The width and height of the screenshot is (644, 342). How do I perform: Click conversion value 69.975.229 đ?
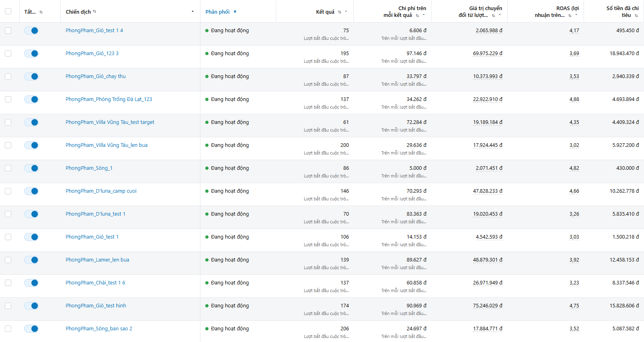tap(487, 54)
